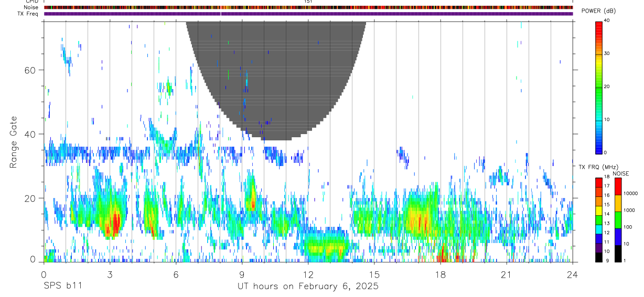
Task: Click power legend value '40'
Action: [608, 21]
